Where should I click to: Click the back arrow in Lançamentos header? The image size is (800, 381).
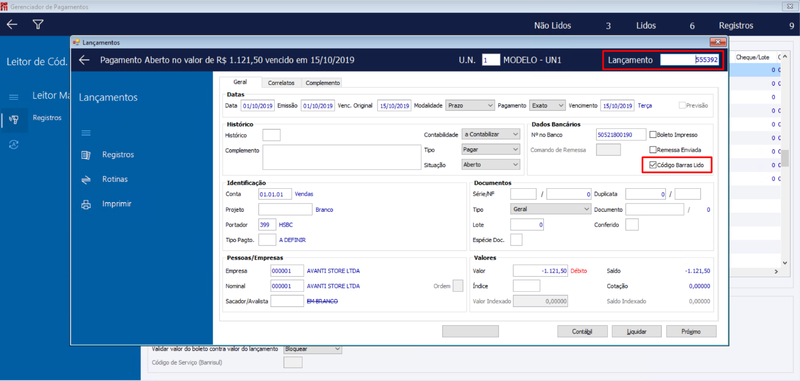click(x=85, y=60)
